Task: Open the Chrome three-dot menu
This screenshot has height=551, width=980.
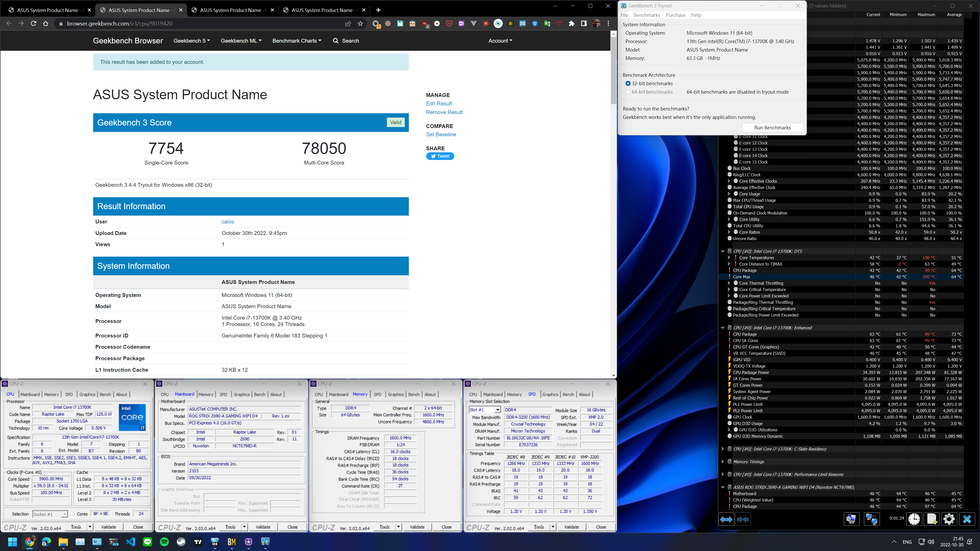Action: [608, 23]
